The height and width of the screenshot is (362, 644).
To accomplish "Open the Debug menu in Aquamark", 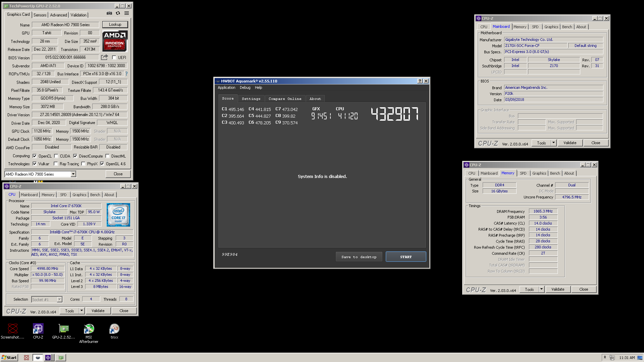I will (x=245, y=87).
